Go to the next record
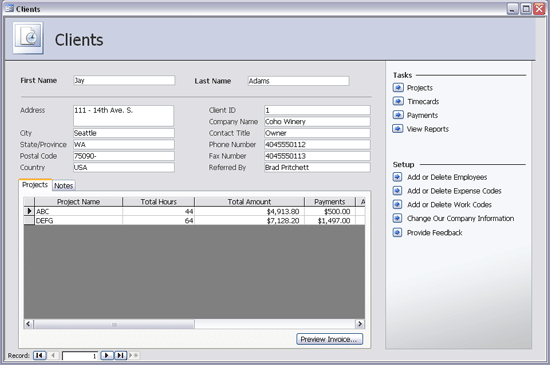 coord(107,356)
